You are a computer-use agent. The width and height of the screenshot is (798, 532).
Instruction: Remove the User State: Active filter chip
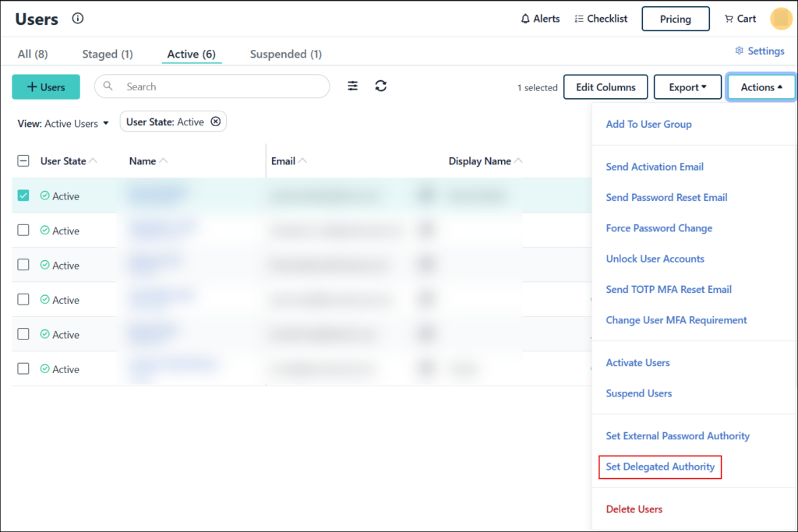[x=216, y=122]
